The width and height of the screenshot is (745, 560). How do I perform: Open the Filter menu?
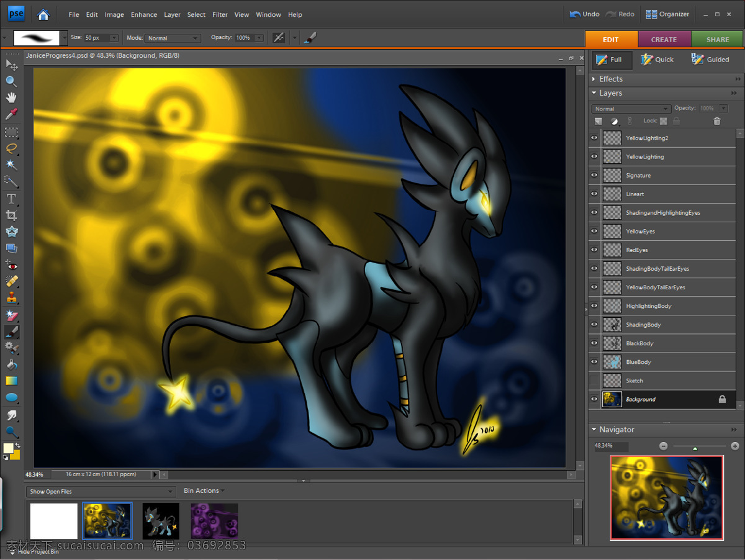(x=220, y=14)
